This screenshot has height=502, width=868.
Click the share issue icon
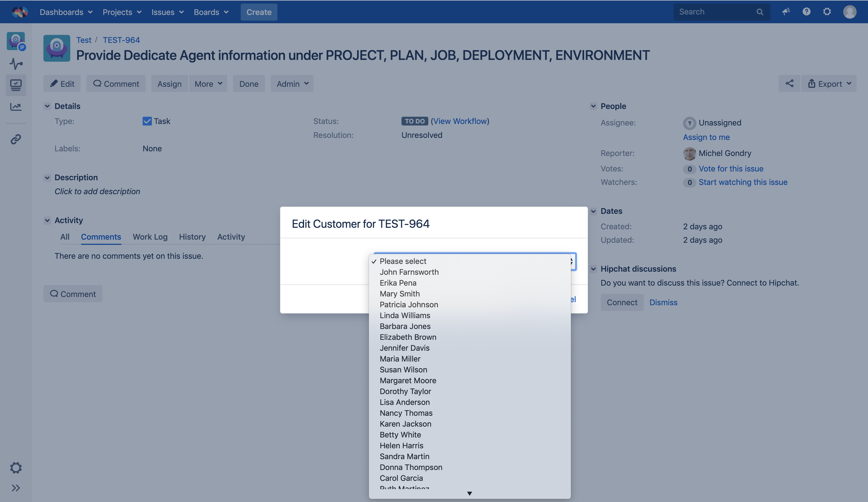789,84
